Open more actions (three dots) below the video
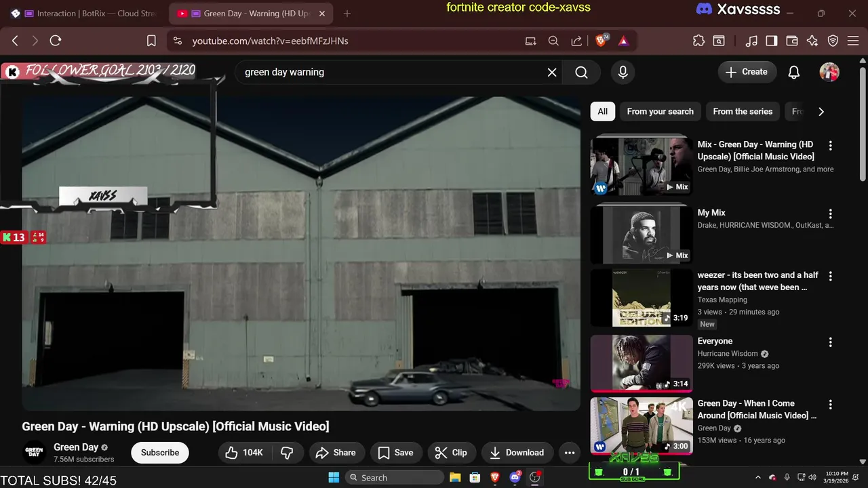The image size is (868, 488). (570, 453)
